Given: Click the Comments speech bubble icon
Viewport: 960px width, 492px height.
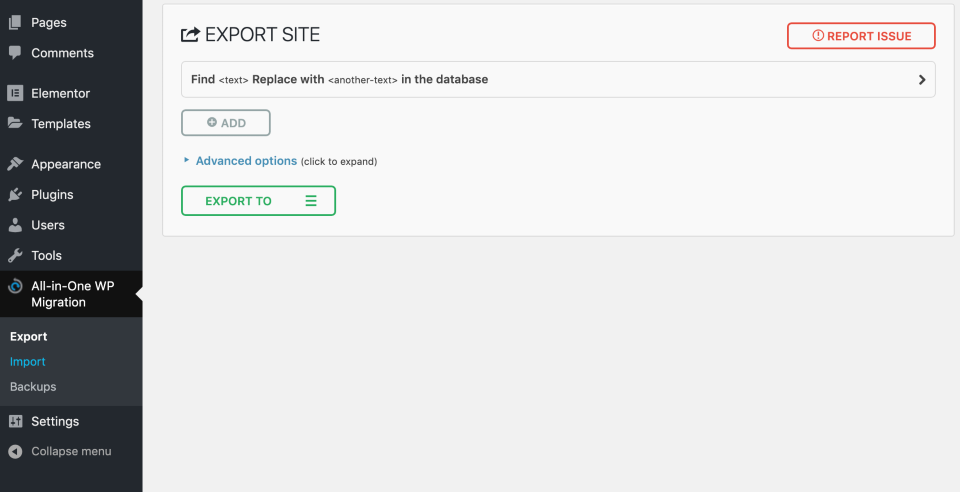Looking at the screenshot, I should [x=15, y=53].
